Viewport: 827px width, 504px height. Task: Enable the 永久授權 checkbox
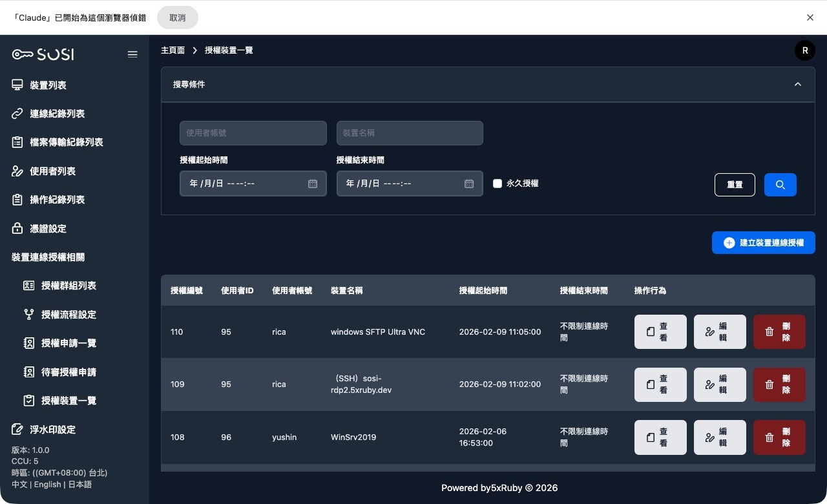pyautogui.click(x=497, y=184)
